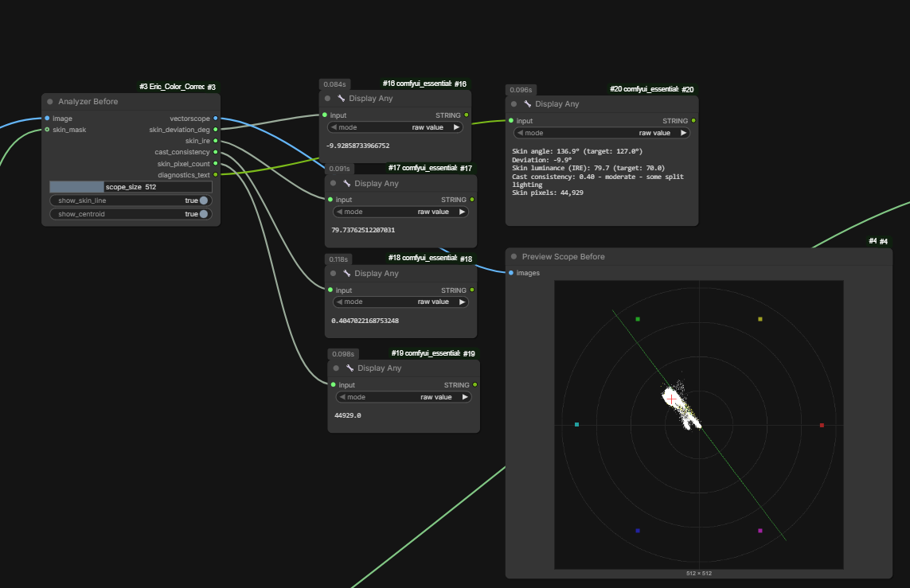Screen dimensions: 910x588
Task: Collapse Display Any node #16 via dot
Action: (x=328, y=99)
